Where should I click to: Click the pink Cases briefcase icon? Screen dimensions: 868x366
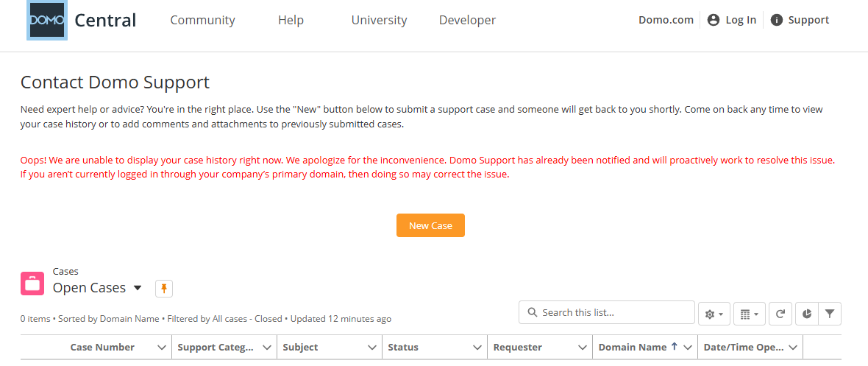click(32, 284)
